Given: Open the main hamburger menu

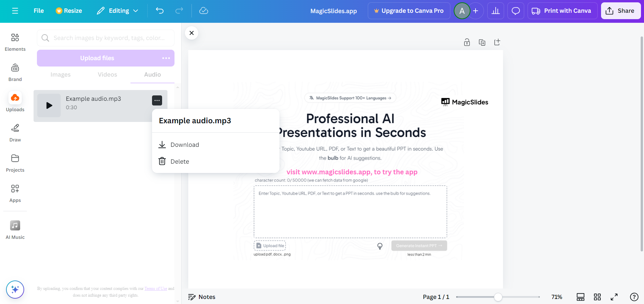Looking at the screenshot, I should click(x=15, y=11).
